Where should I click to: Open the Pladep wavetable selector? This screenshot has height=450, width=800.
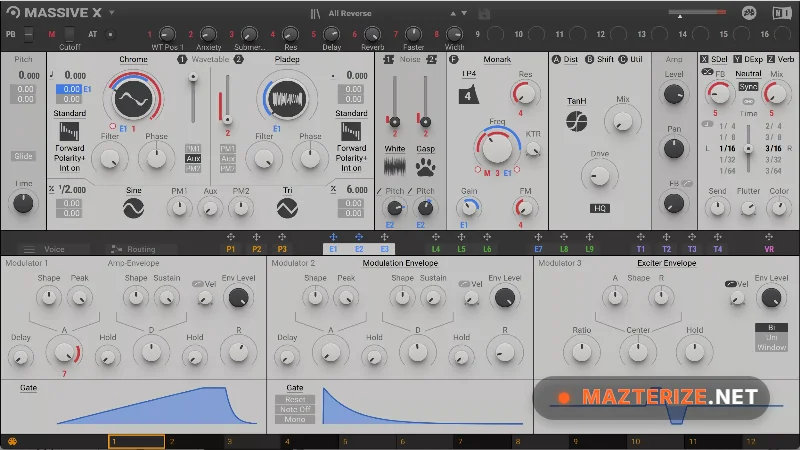click(287, 59)
